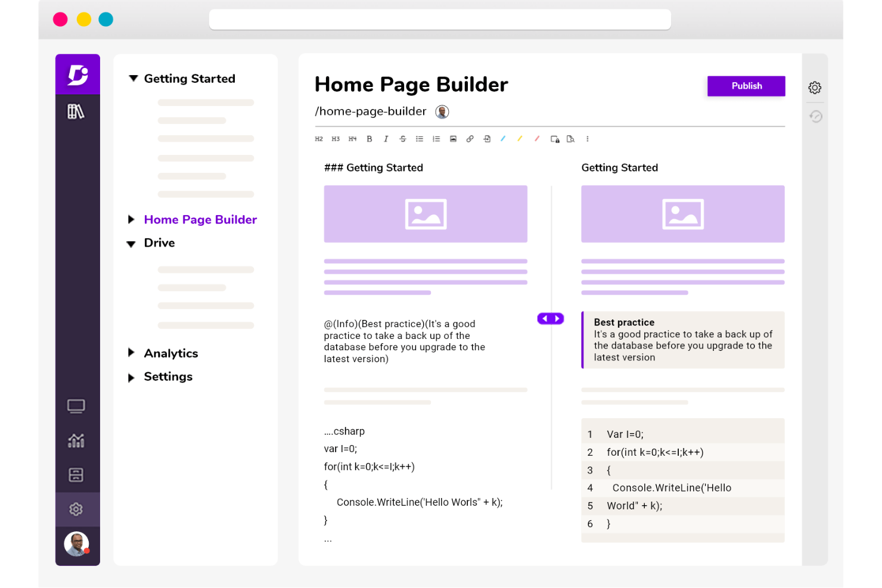This screenshot has width=882, height=588.
Task: Select Drive in the navigation panel
Action: pyautogui.click(x=159, y=242)
